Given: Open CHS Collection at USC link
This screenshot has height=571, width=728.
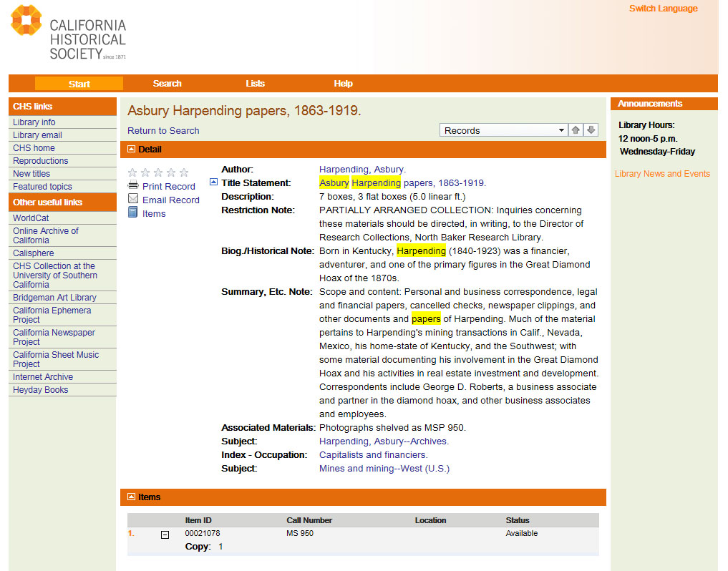Looking at the screenshot, I should click(55, 275).
